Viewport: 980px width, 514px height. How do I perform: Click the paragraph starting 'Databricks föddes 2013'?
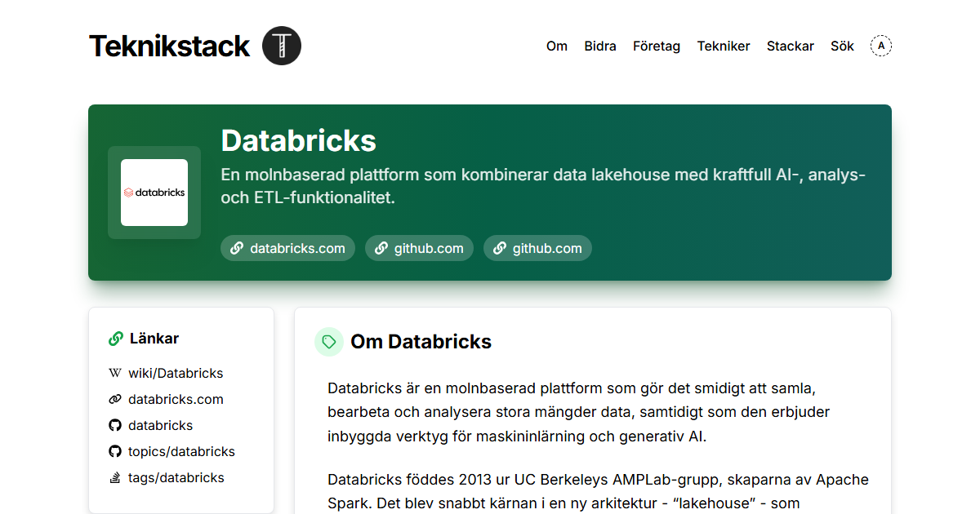[598, 491]
